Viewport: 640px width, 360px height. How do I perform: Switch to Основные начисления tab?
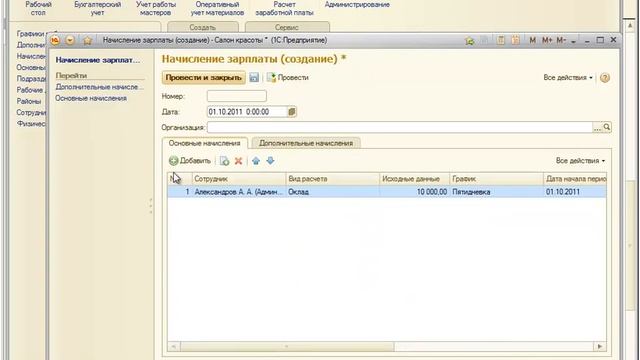point(204,143)
